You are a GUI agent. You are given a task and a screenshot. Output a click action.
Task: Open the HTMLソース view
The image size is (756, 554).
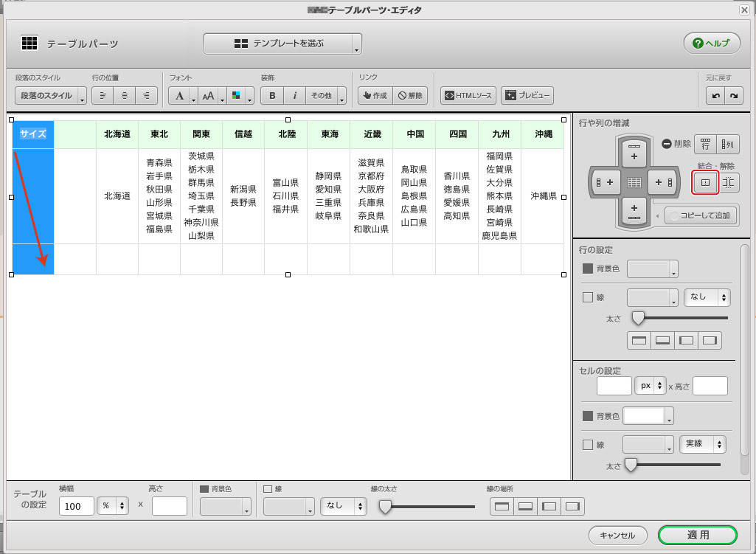[x=468, y=95]
